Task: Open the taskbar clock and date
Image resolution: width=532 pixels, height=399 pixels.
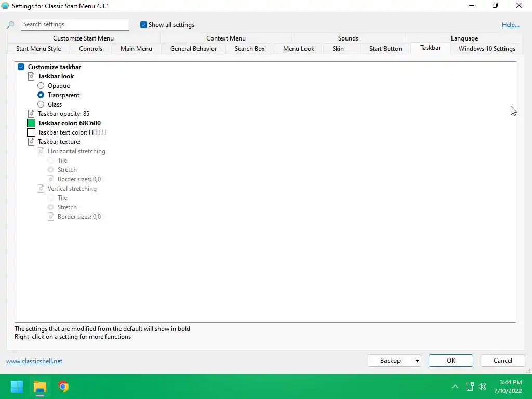Action: [508, 387]
